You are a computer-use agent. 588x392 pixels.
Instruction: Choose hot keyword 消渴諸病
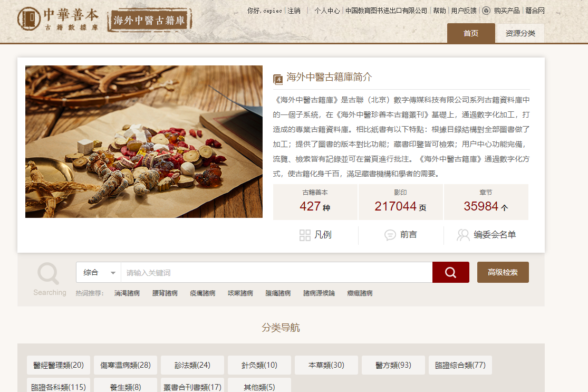[x=127, y=293]
